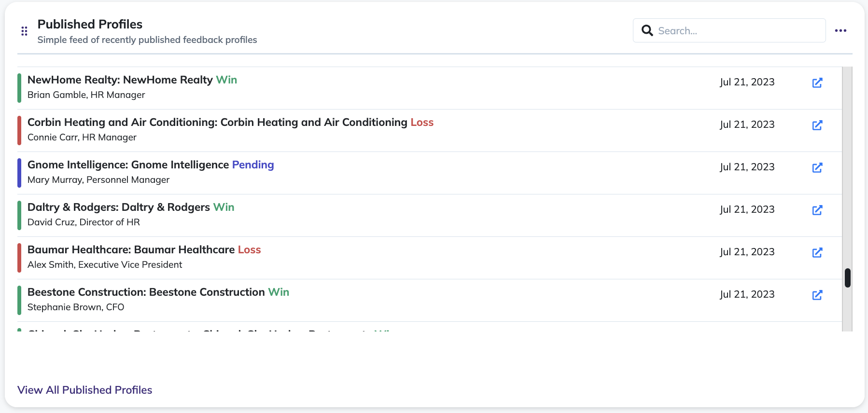Click Connie Carr, HR Manager text

(82, 138)
